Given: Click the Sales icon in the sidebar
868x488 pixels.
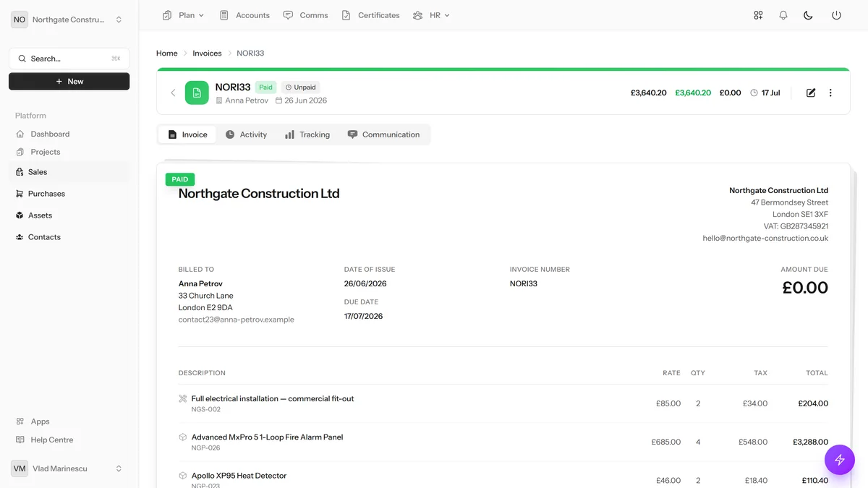Looking at the screenshot, I should 20,172.
